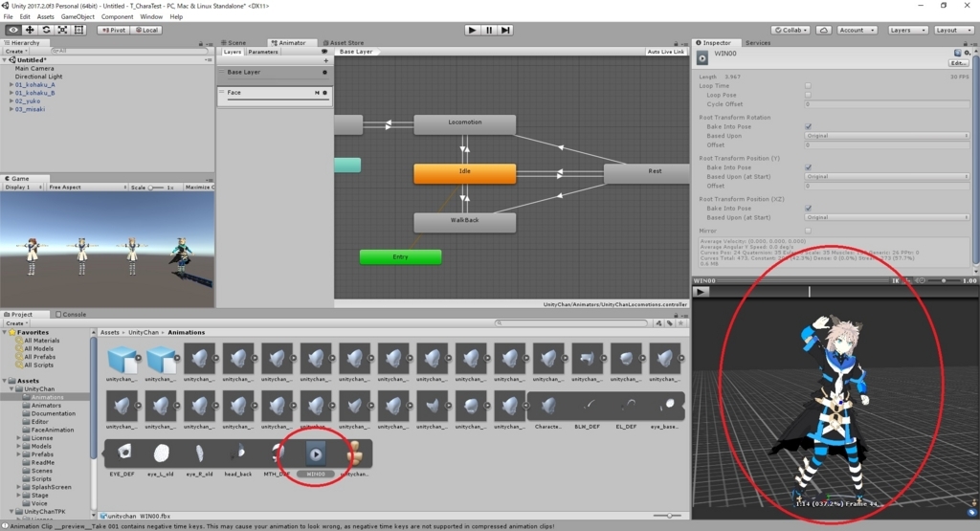The width and height of the screenshot is (980, 531).
Task: Open Position (XZ) Based Upon dropdown
Action: click(887, 217)
